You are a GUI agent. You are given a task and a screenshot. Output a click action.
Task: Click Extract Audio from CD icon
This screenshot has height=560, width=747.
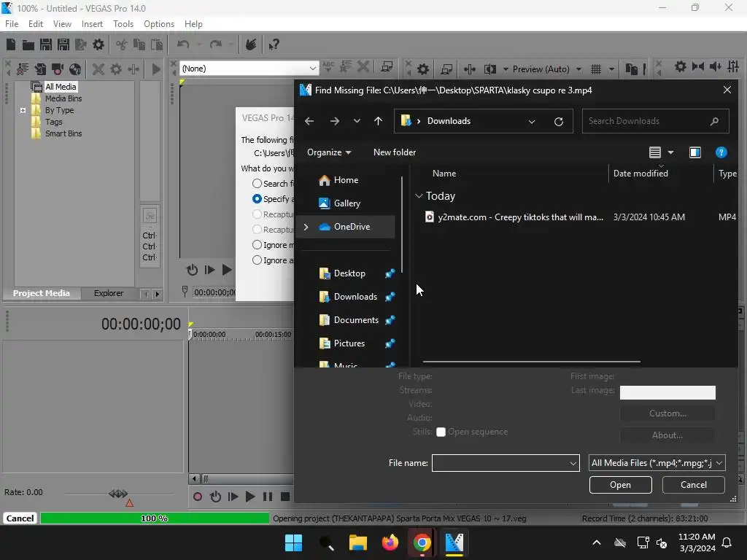[75, 69]
